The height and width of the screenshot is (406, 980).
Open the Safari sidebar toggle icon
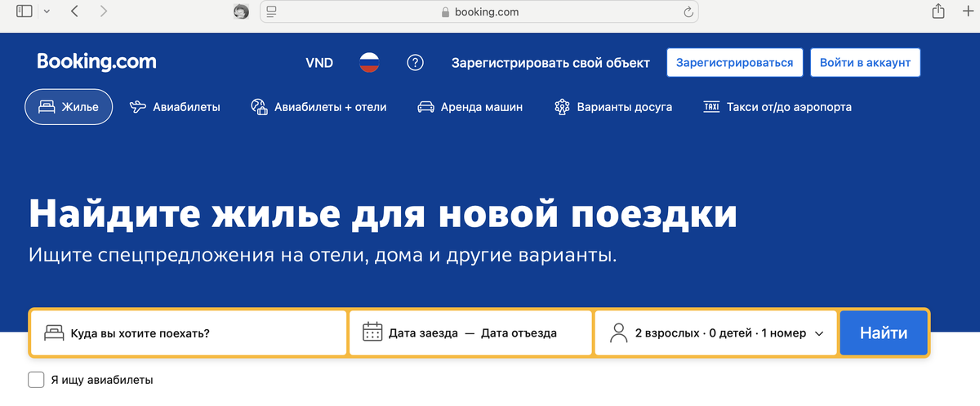pyautogui.click(x=24, y=11)
